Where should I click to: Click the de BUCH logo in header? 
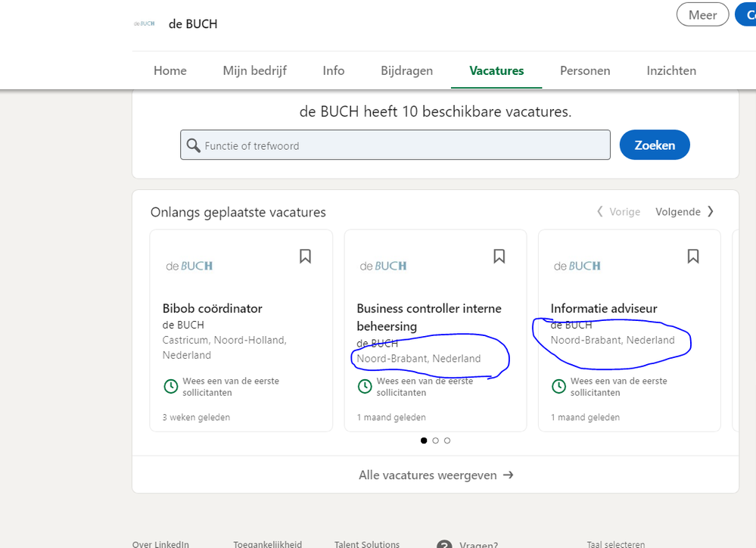click(x=144, y=23)
